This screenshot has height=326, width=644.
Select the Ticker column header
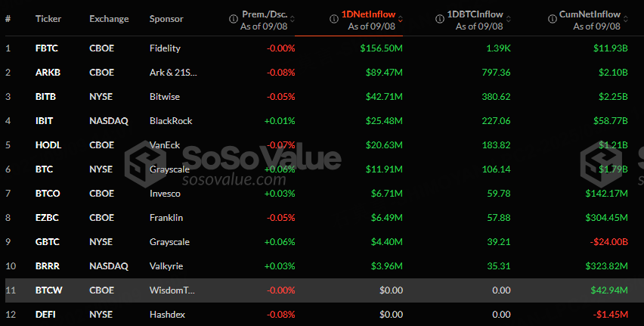pos(48,18)
